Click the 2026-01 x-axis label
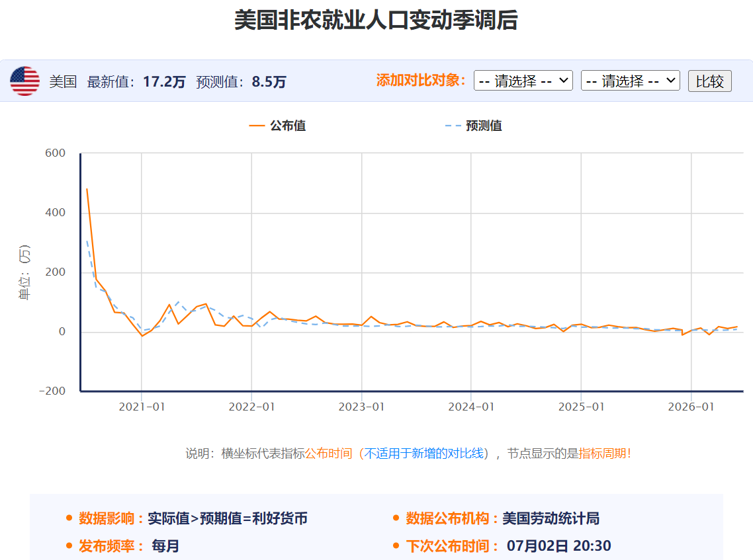The image size is (753, 560). point(691,407)
